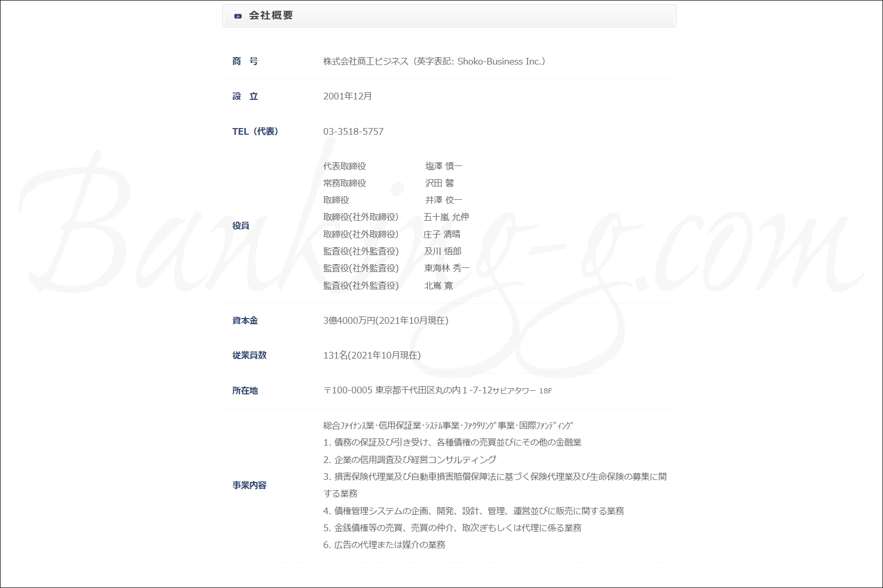Click the 会社概要 section heading text

click(x=271, y=16)
